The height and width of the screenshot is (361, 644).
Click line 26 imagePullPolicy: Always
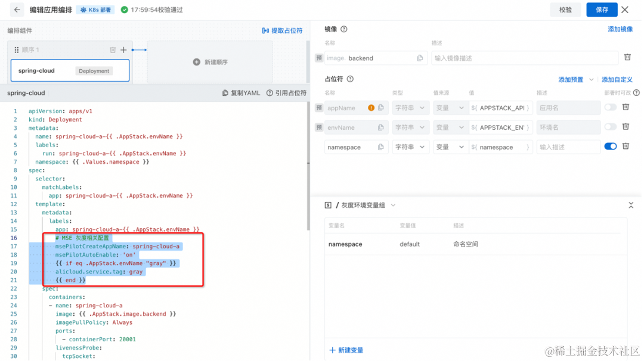click(94, 323)
